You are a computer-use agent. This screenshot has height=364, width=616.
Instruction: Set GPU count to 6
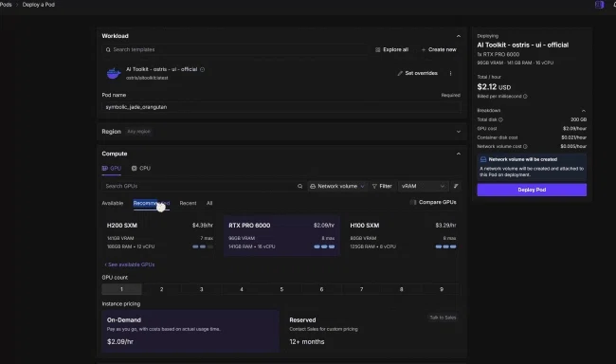(321, 289)
